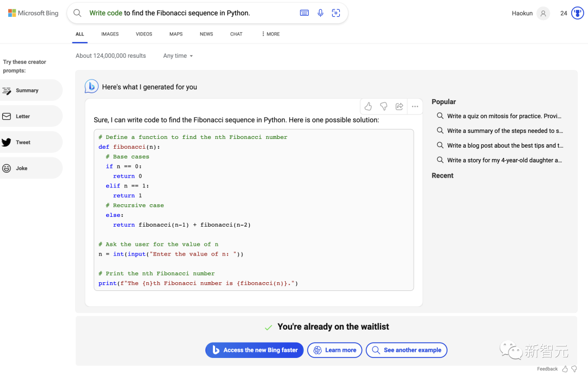Viewport: 588px width, 377px height.
Task: Open Microsoft Rewards trophy icon
Action: tap(577, 13)
